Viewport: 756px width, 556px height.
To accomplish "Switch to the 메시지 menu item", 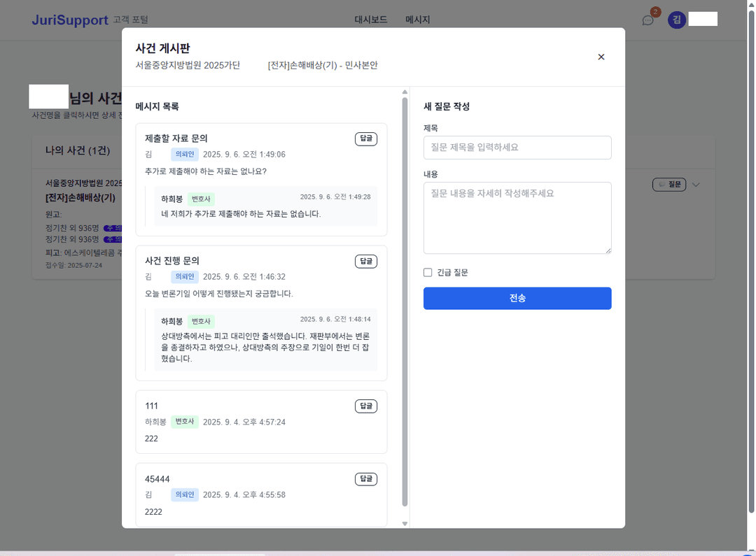I will tap(416, 20).
